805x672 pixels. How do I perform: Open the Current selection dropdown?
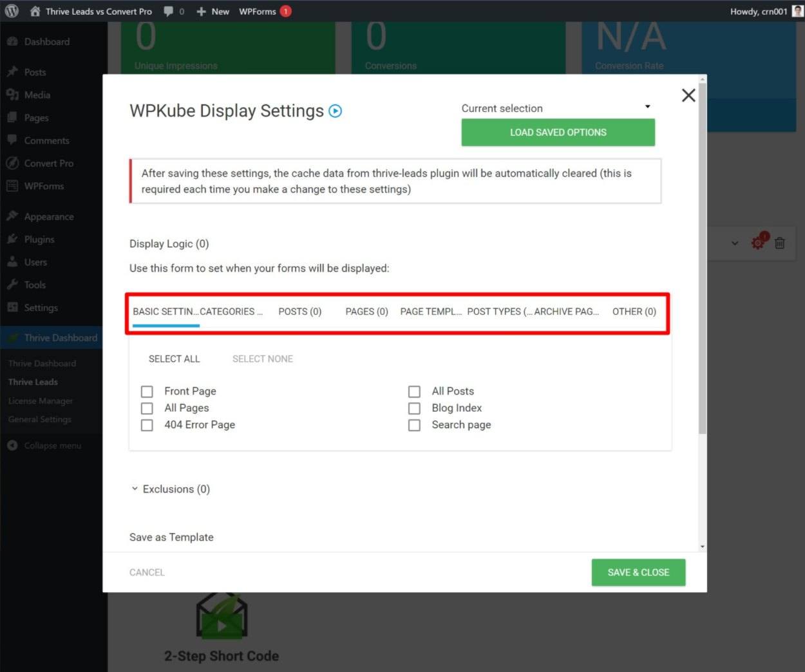[558, 108]
